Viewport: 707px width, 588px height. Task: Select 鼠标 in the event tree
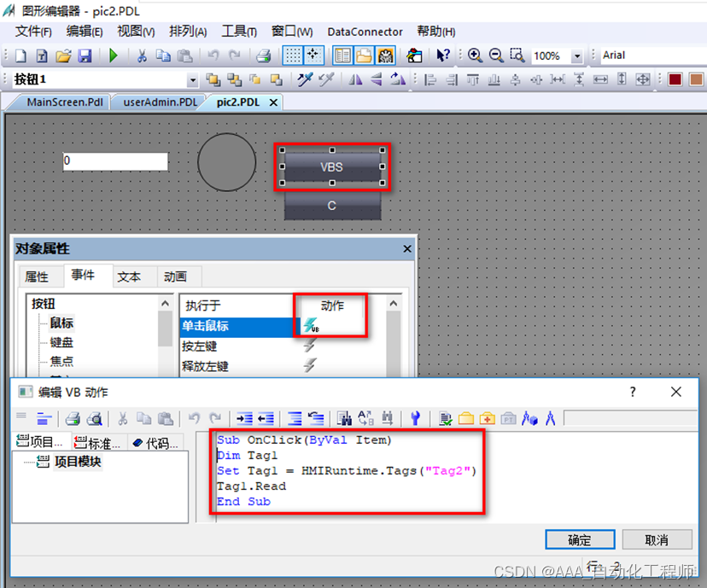click(61, 323)
